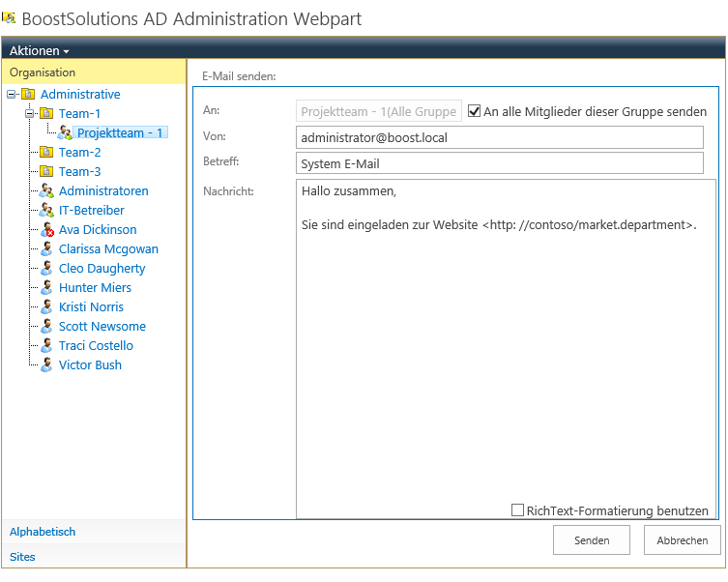This screenshot has width=728, height=582.
Task: Collapse the Administrative tree node
Action: (11, 95)
